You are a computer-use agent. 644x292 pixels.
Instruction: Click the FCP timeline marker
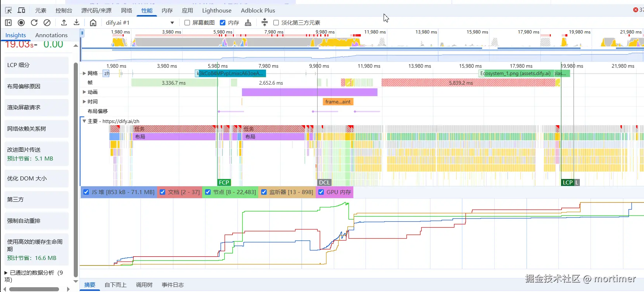224,182
